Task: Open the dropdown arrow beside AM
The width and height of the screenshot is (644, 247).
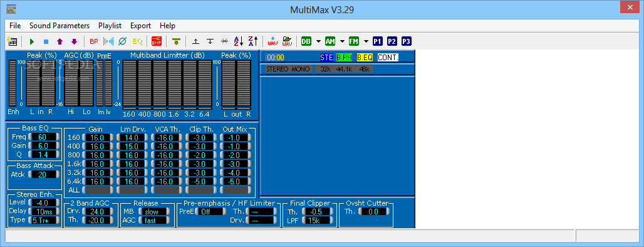Action: point(342,41)
